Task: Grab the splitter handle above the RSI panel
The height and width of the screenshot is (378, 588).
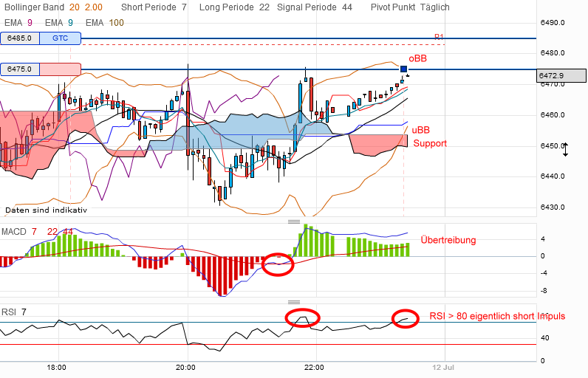Action: click(294, 302)
